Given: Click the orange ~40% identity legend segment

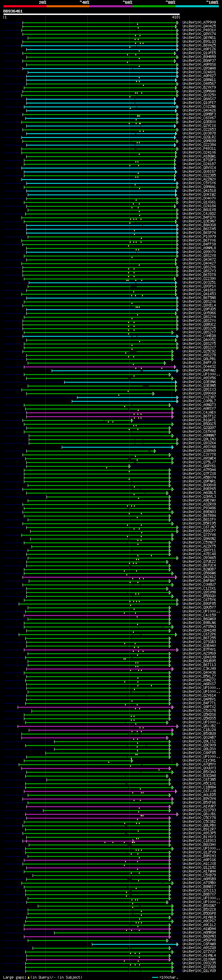Looking at the screenshot, I should click(68, 6).
